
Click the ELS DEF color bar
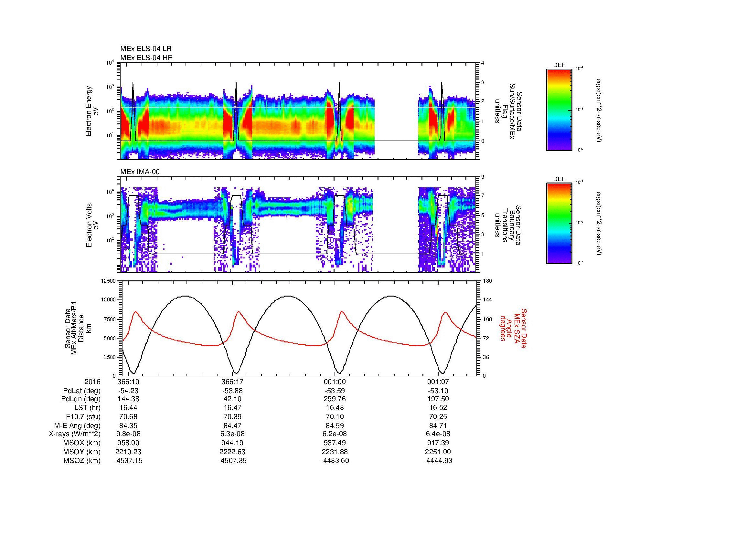click(559, 110)
